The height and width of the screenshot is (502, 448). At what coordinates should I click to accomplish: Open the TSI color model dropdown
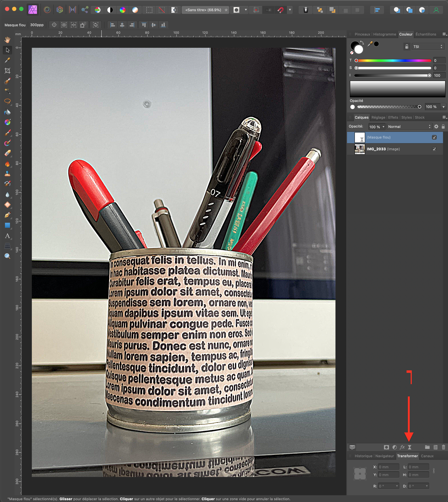[x=428, y=47]
